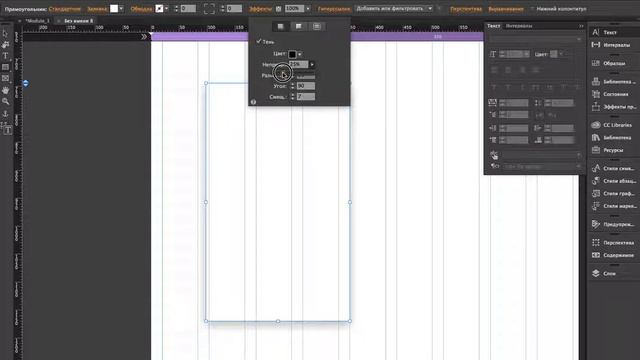Viewport: 640px width, 360px height.
Task: Open stroke swatch dropdown arrow near Обводка
Action: [166, 9]
